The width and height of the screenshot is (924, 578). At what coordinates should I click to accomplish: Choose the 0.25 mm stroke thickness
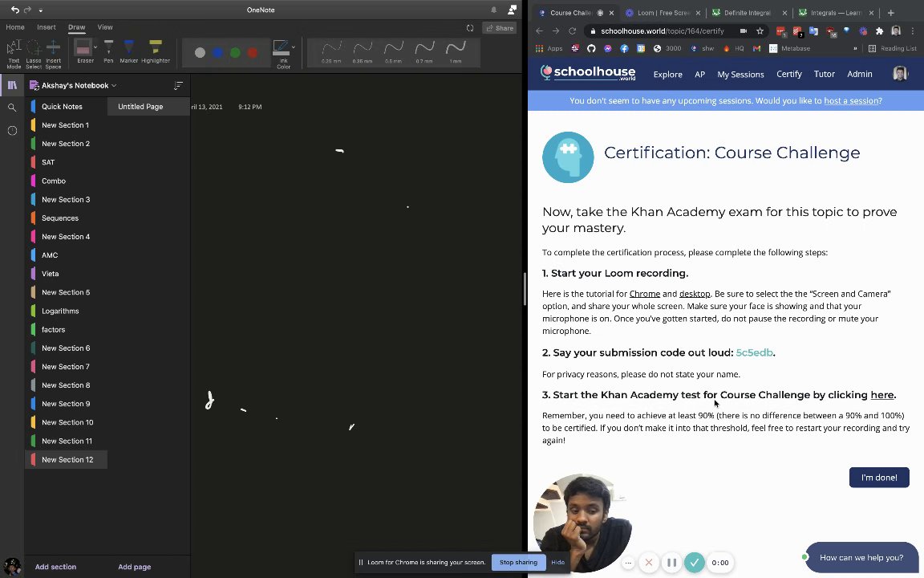331,52
